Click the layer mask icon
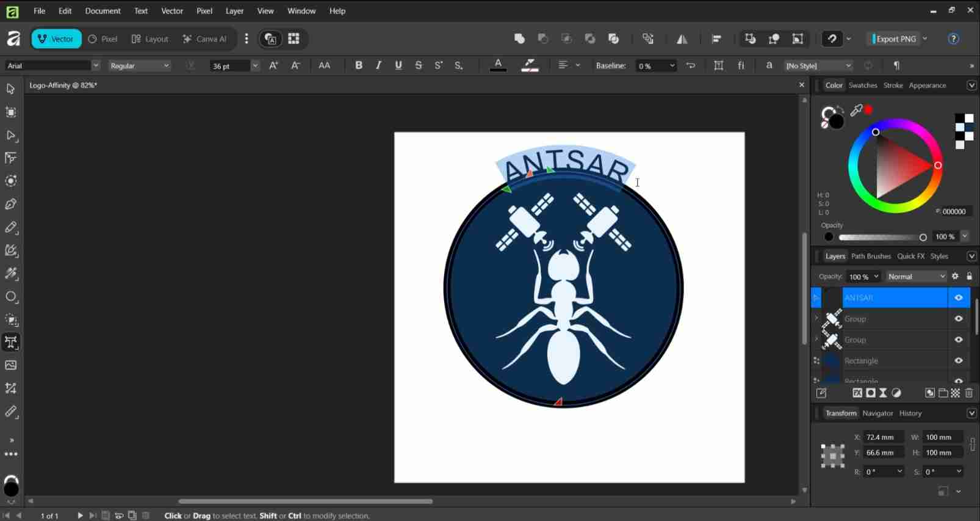980x521 pixels. (871, 393)
